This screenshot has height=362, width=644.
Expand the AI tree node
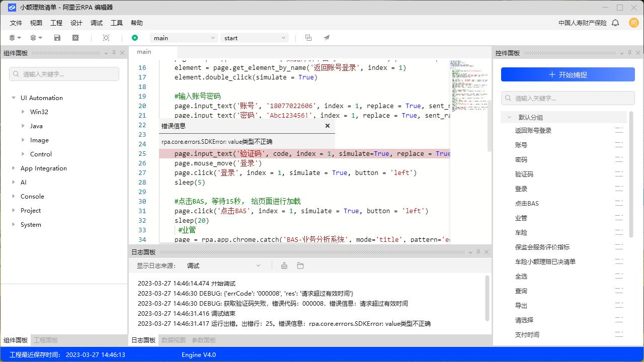[x=14, y=183]
